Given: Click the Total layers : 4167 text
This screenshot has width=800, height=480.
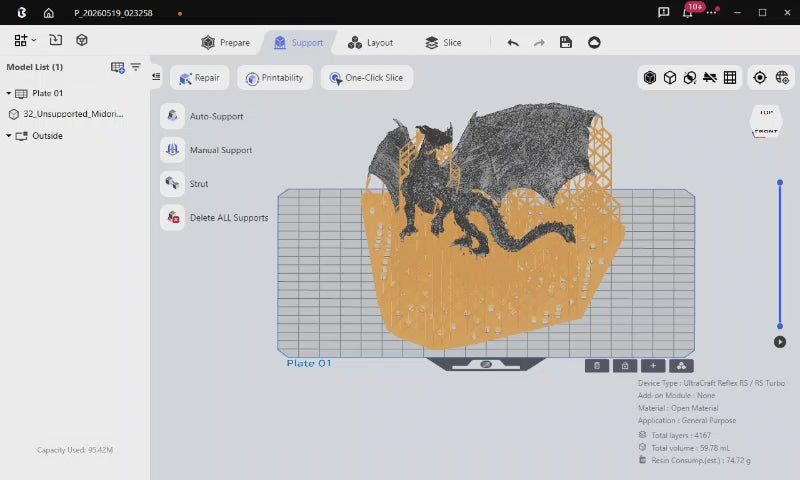Looking at the screenshot, I should (681, 435).
